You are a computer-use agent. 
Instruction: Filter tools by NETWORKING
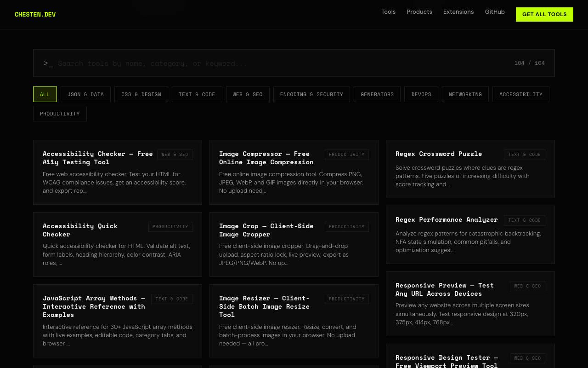465,94
